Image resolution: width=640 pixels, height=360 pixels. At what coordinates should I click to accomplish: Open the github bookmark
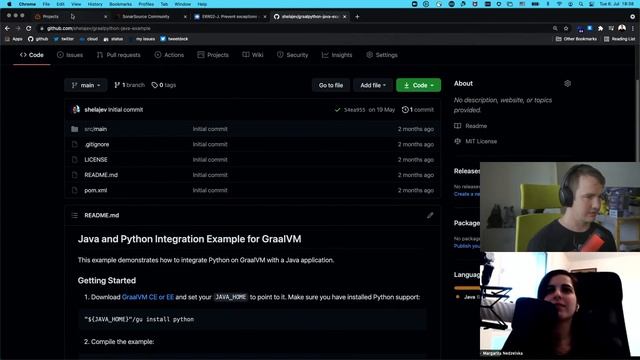point(38,39)
